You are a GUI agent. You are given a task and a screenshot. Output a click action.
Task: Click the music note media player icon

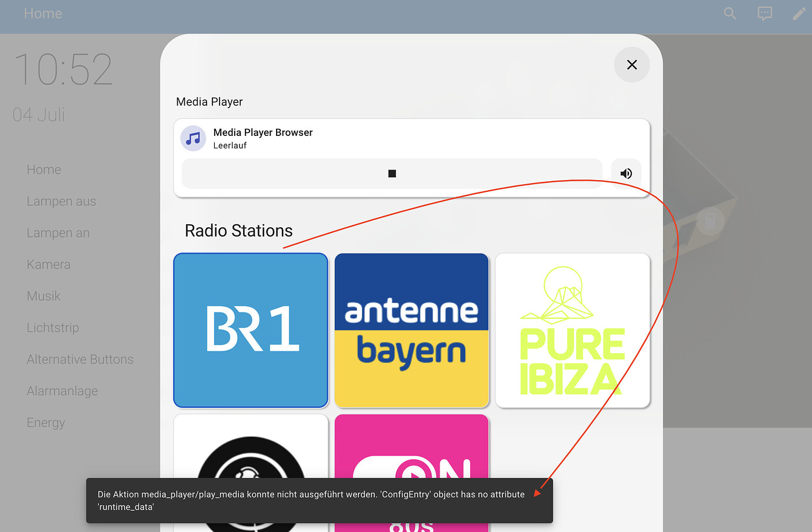click(193, 138)
